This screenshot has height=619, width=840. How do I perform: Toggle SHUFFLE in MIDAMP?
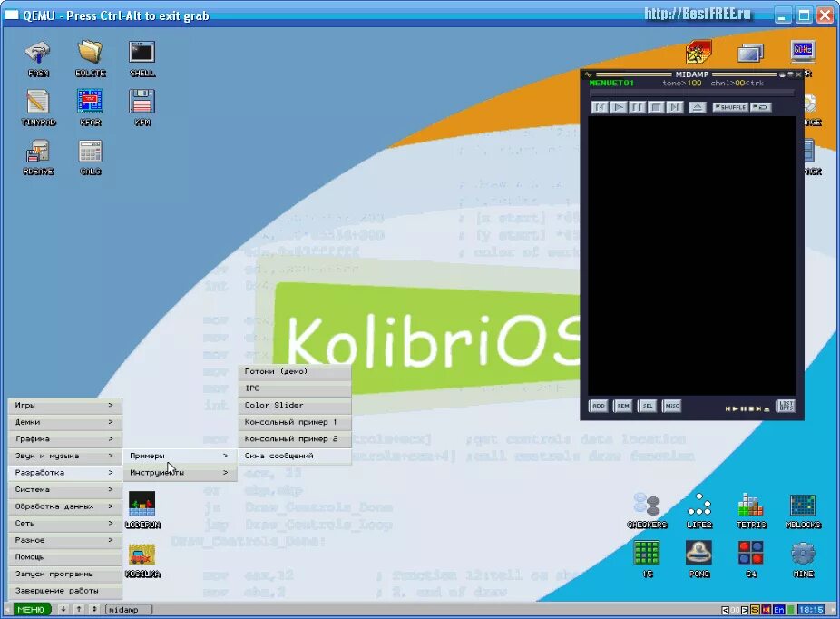tap(730, 107)
